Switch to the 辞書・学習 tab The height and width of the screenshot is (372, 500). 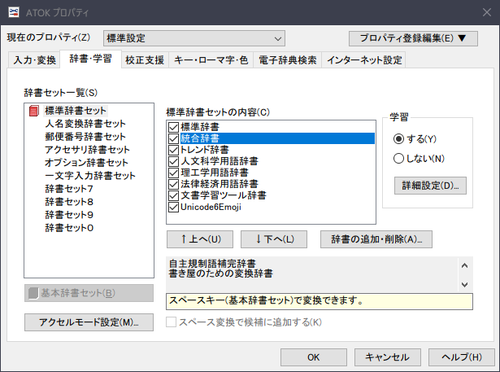[x=91, y=59]
